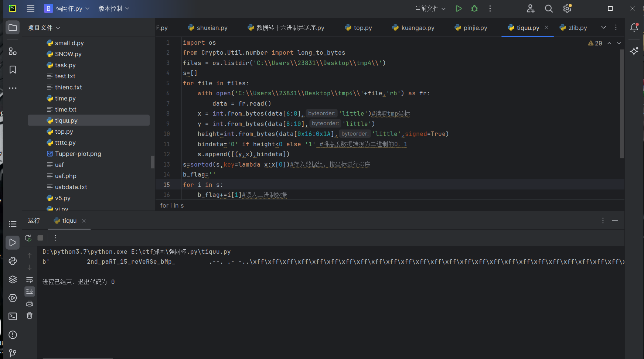Click the 29 warnings inspection indicator

(595, 43)
